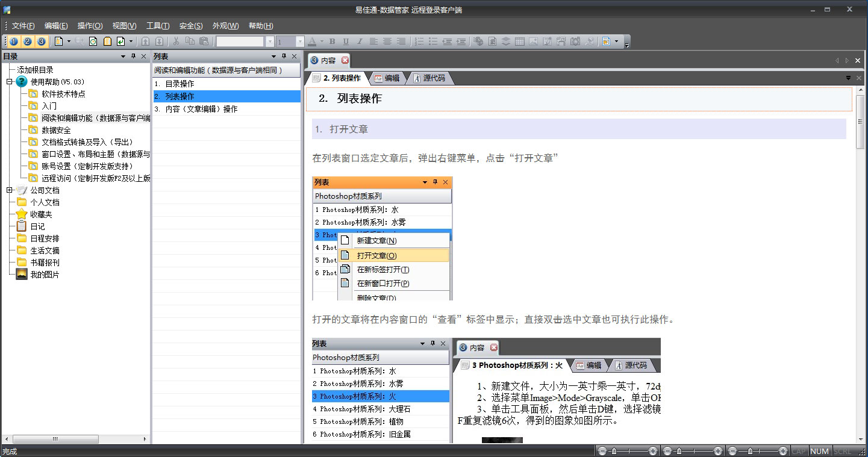Click the camera screenshot icon
Screen dimensions: 868x457
[575, 42]
